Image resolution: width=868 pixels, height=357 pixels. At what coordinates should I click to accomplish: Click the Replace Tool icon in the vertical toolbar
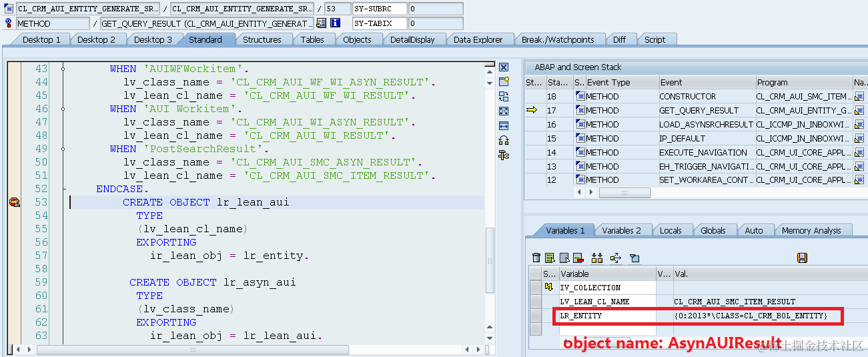[504, 96]
